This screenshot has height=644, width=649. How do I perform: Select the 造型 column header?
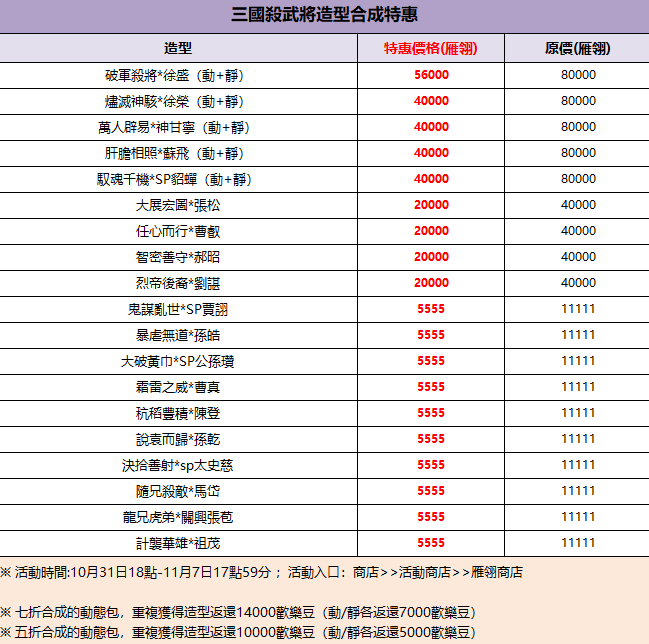point(178,48)
